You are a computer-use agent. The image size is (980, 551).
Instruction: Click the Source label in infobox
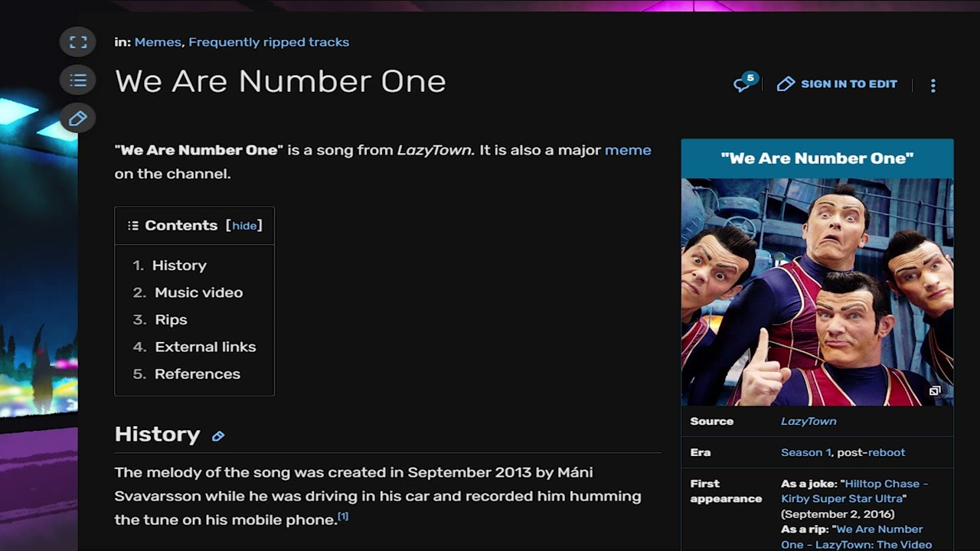711,422
